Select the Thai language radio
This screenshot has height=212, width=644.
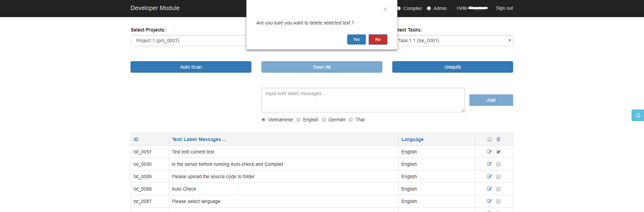point(351,120)
